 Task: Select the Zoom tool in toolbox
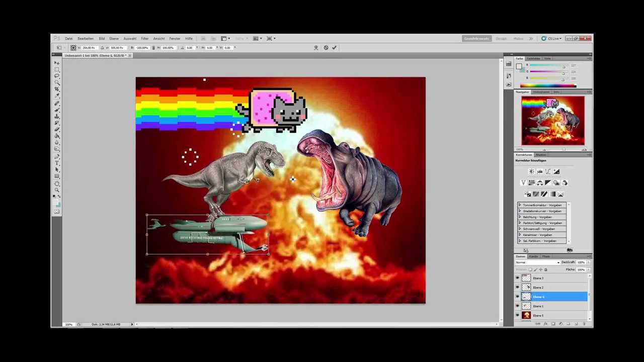[57, 190]
